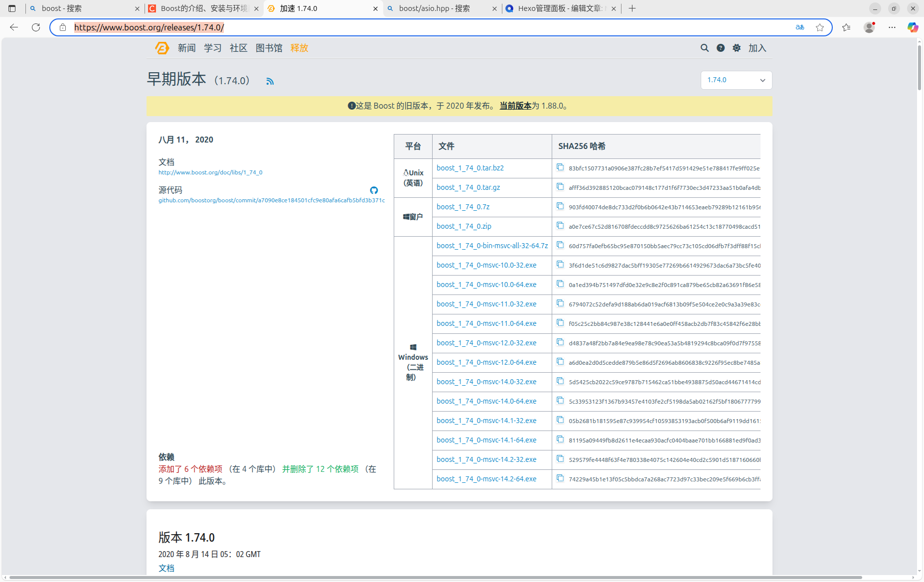The image size is (924, 582).
Task: Open the github.com boostorg commit link
Action: (272, 200)
